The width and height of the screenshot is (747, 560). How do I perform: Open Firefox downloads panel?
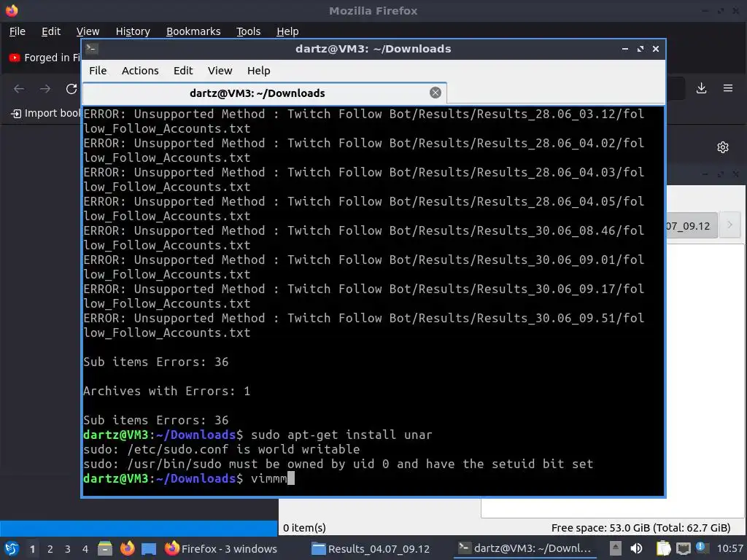(701, 88)
